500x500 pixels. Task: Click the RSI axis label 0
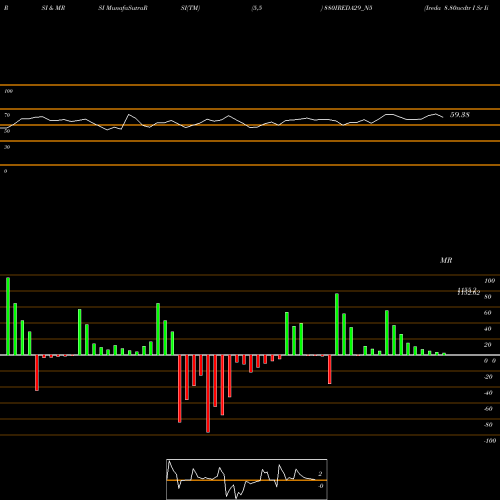click(x=5, y=171)
